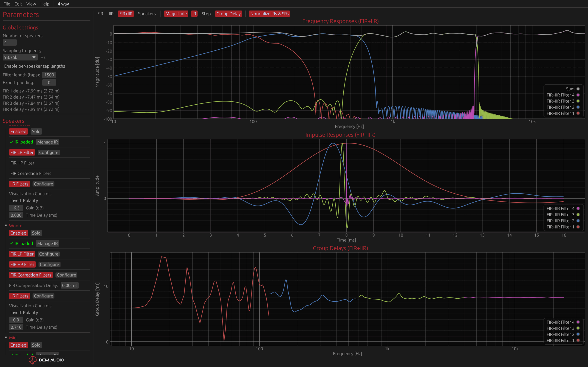Toggle Invert Polarity for the Woofer
Viewport: 588px width, 367px height.
(x=24, y=312)
